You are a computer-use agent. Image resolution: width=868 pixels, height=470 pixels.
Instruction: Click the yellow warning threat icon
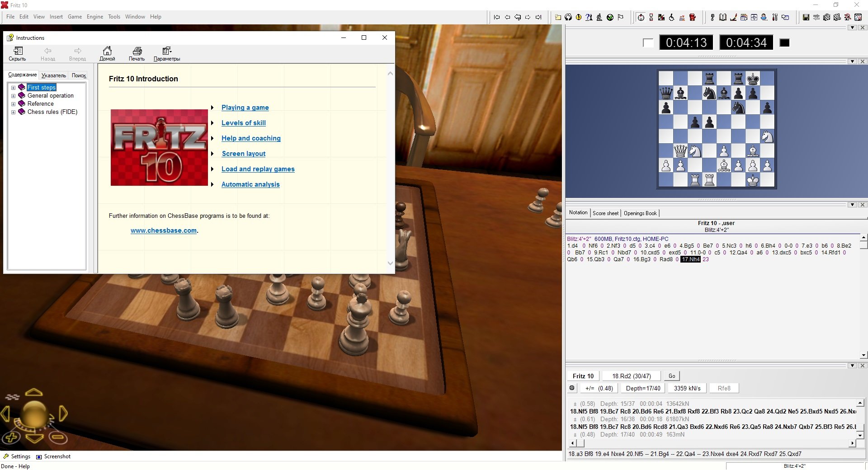(579, 17)
